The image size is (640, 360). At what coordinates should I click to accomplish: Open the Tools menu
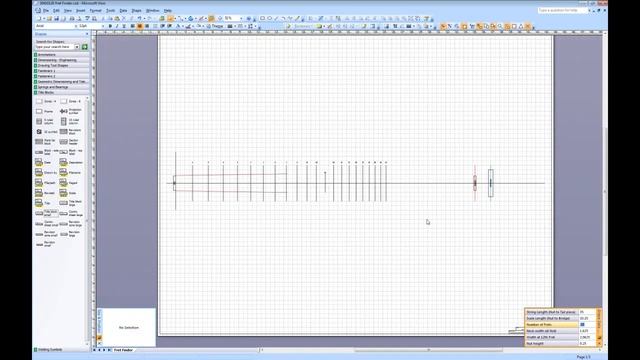point(111,10)
